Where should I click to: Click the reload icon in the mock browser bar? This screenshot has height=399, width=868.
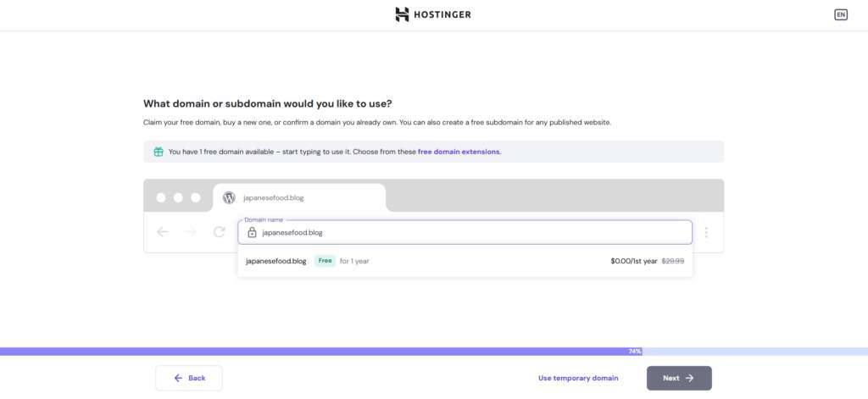click(219, 232)
